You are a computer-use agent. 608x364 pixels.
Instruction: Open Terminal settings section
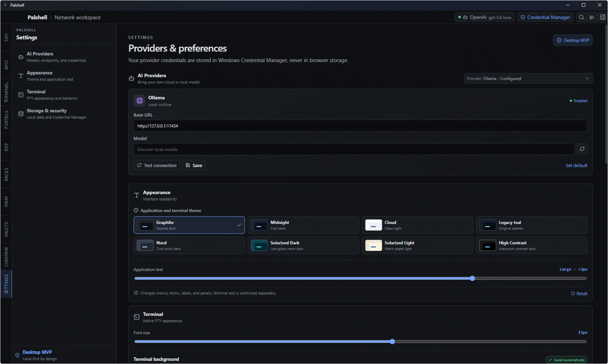[x=64, y=95]
